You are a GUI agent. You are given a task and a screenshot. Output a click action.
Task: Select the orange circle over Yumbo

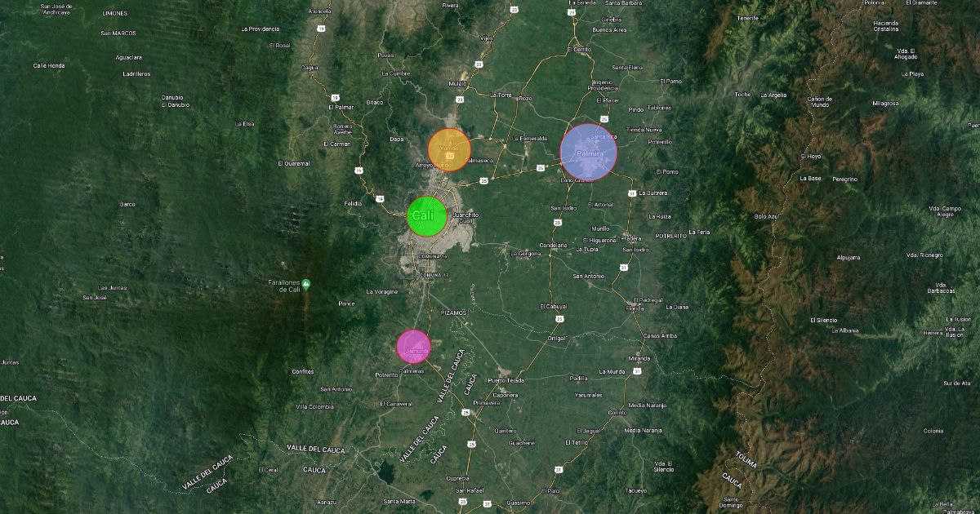tap(449, 150)
